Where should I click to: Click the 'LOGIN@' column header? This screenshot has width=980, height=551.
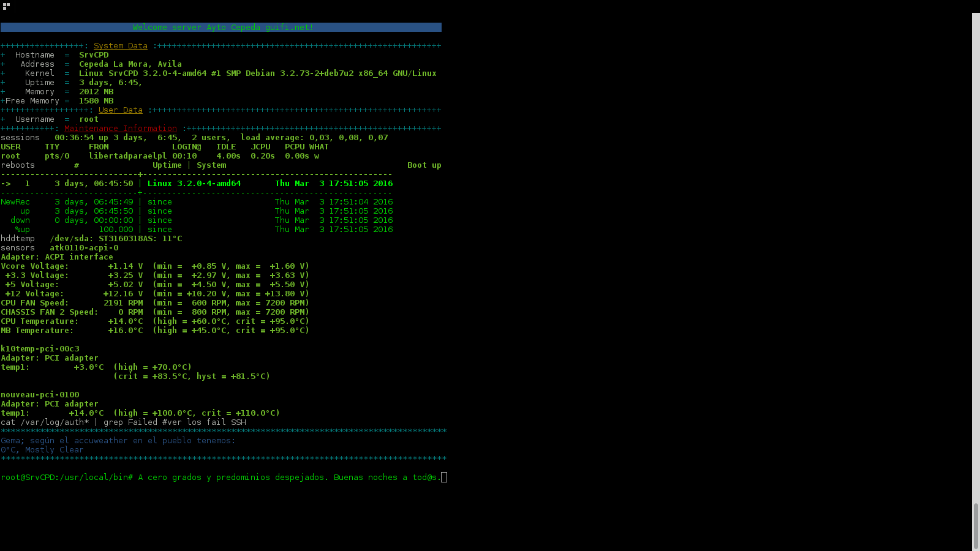187,147
